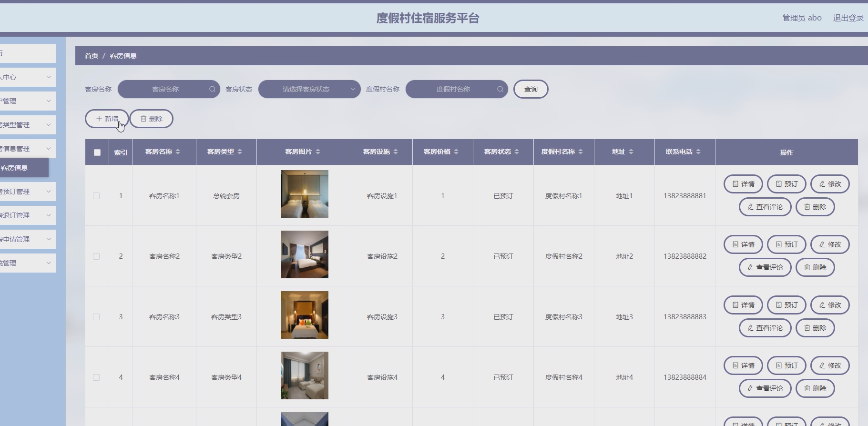The width and height of the screenshot is (868, 426).
Task: Click 修改 for 客房名称3 row
Action: [830, 305]
